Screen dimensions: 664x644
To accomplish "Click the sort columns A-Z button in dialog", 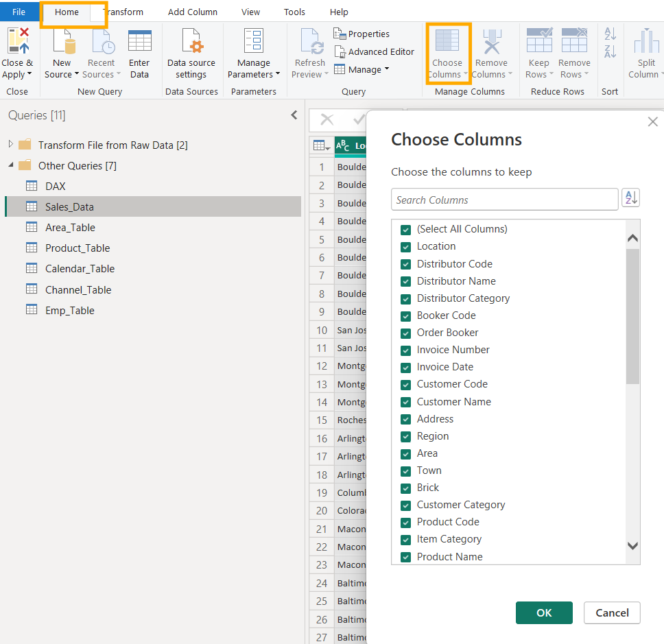I will click(630, 198).
